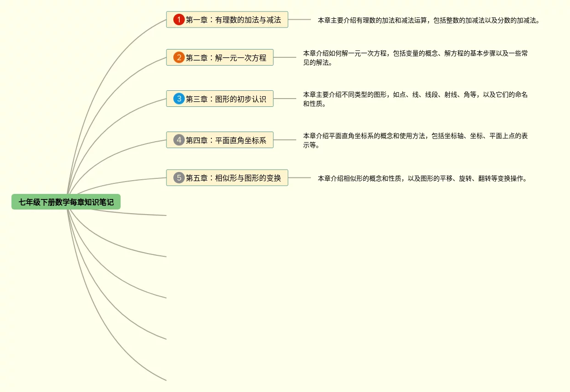Select the 第二章：解一元一次方程 topic

coord(220,57)
